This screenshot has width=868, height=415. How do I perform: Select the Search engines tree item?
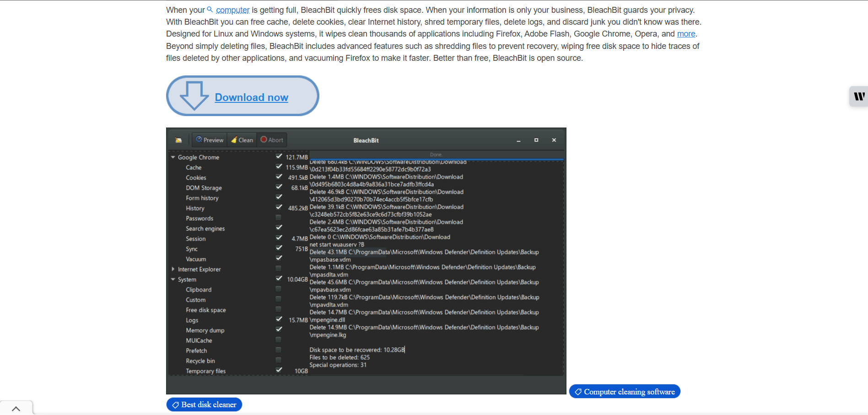tap(205, 229)
